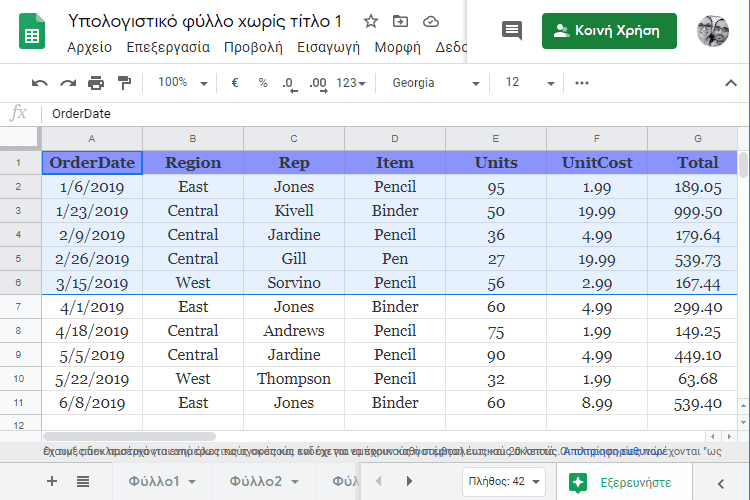Click the Google Sheets home icon
The height and width of the screenshot is (500, 750).
pos(32,32)
